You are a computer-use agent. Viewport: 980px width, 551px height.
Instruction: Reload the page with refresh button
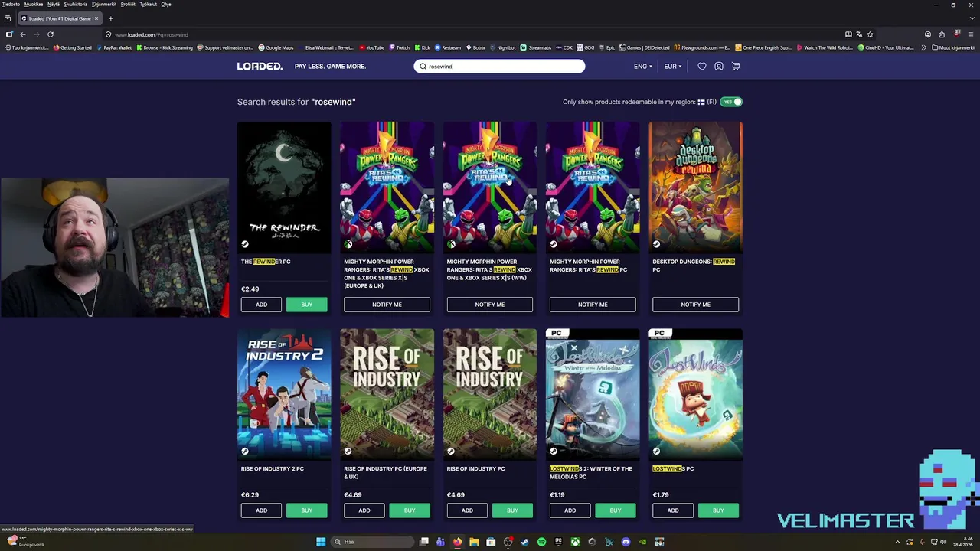(x=51, y=34)
